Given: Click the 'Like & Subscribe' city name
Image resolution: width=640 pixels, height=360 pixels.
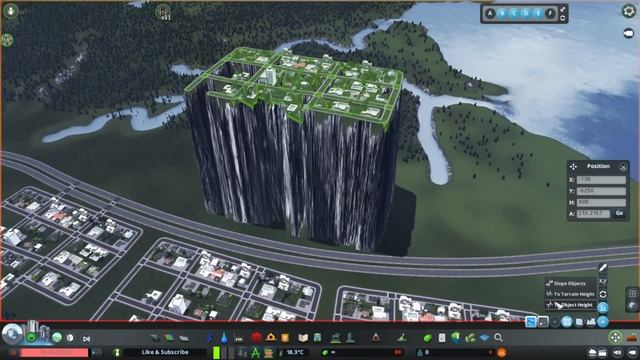Looking at the screenshot, I should [165, 352].
